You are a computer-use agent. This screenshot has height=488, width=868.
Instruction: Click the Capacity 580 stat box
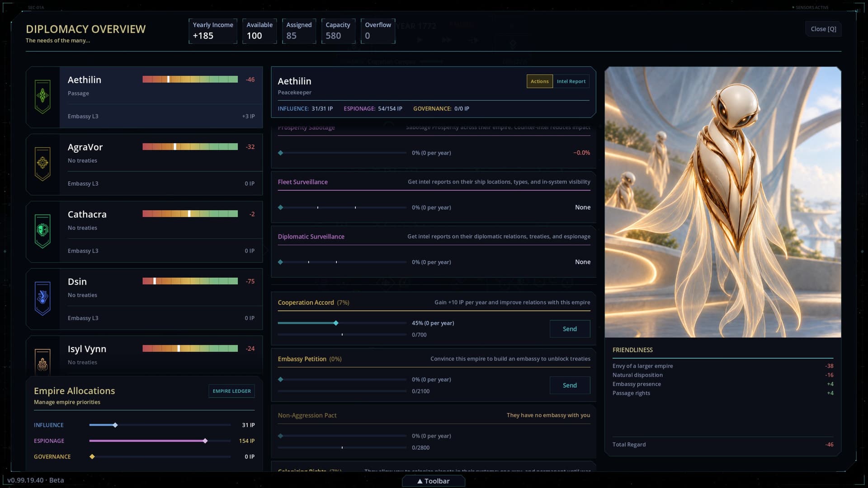[x=338, y=31]
